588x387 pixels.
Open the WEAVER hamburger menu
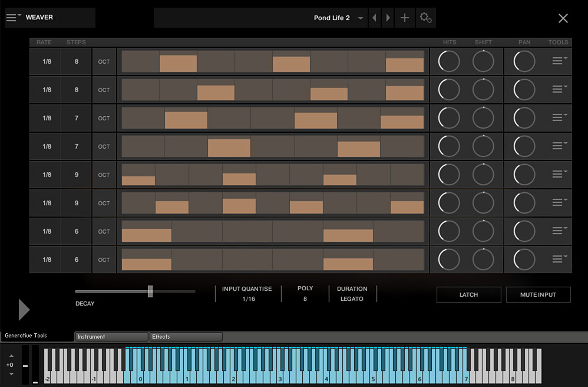[x=13, y=17]
